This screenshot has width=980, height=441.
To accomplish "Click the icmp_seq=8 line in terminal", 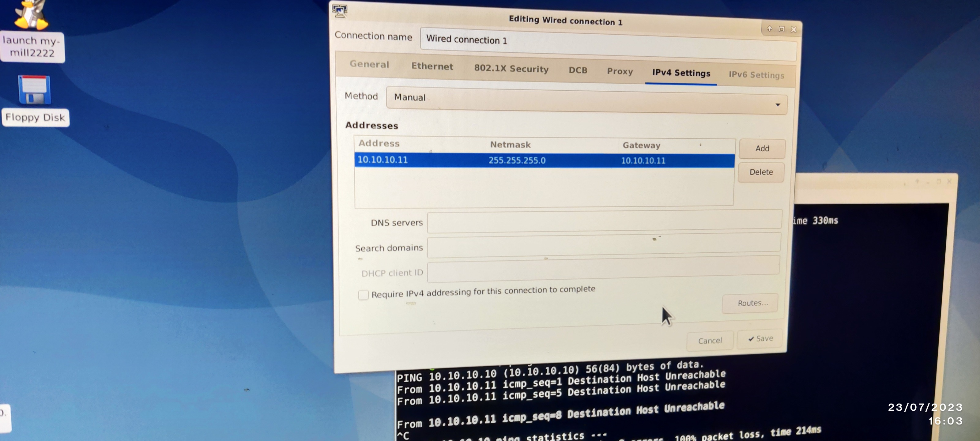I will tap(560, 415).
